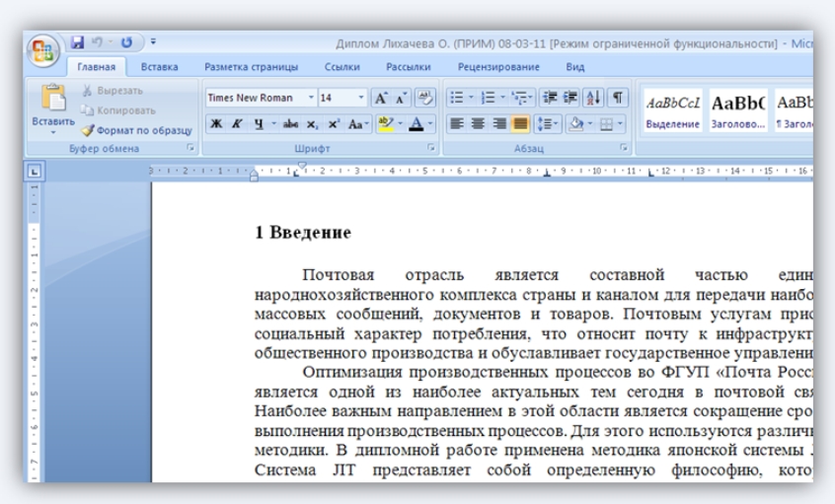Click the tab stop selector beside ruler
835x504 pixels.
point(35,172)
